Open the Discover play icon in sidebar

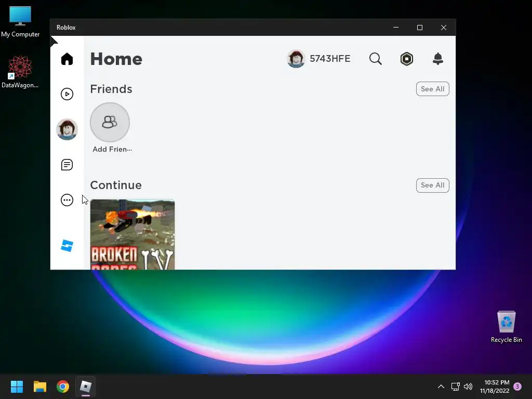(67, 94)
